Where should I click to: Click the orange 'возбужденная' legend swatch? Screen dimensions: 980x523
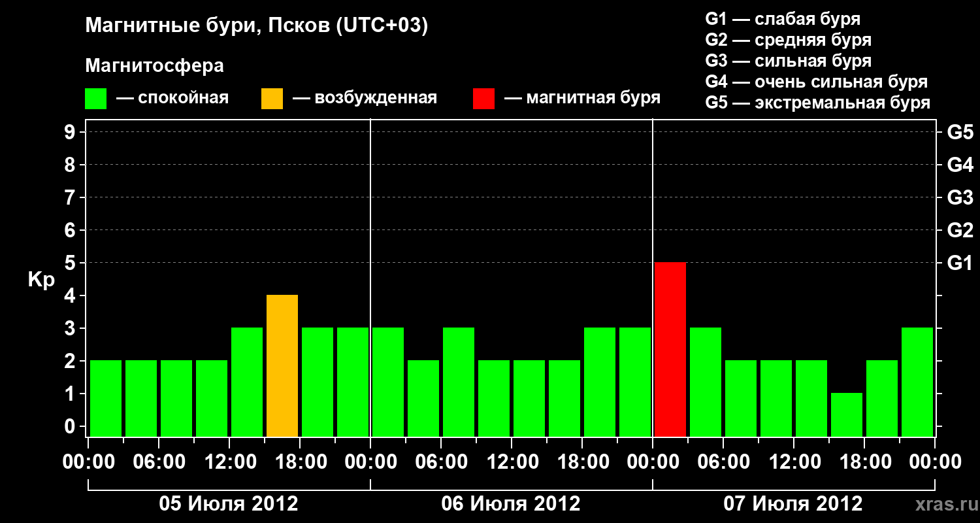point(272,99)
